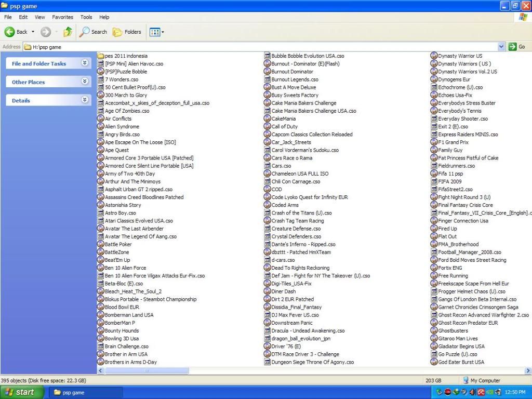Click the Angry Birds.cso file icon
This screenshot has width=532, height=399.
[100, 135]
